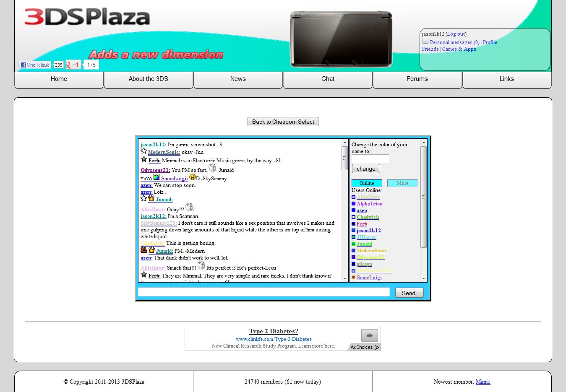Click the star badge before ModernSonic's message
The image size is (566, 392).
point(143,151)
